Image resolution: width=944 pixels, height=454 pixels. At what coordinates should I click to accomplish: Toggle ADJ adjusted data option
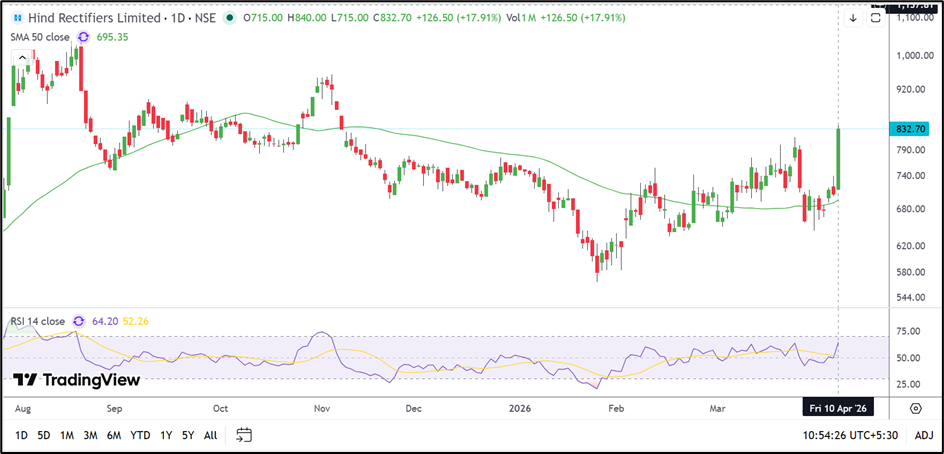pyautogui.click(x=923, y=435)
